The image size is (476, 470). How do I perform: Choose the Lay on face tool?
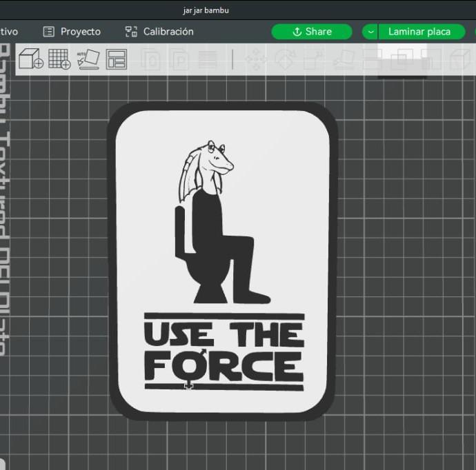(x=343, y=60)
